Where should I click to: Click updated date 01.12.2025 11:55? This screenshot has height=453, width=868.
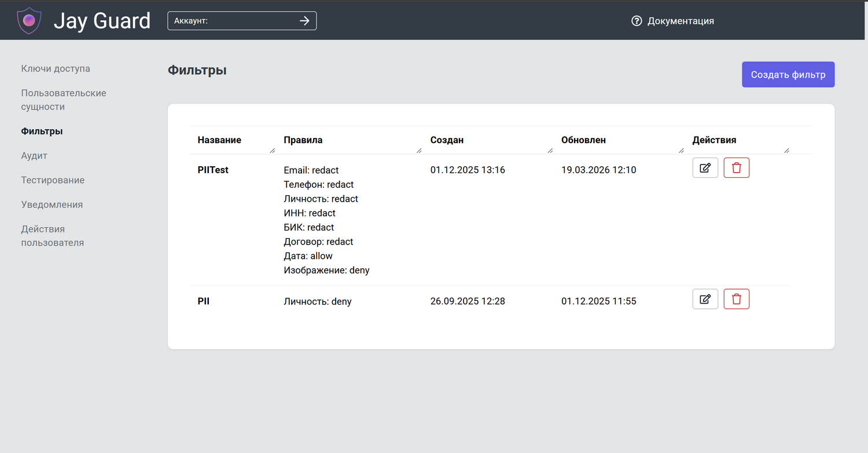(599, 301)
